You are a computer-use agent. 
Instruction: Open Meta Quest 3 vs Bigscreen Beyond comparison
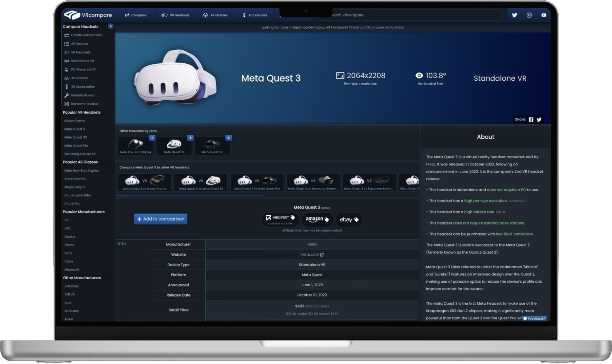coord(369,182)
